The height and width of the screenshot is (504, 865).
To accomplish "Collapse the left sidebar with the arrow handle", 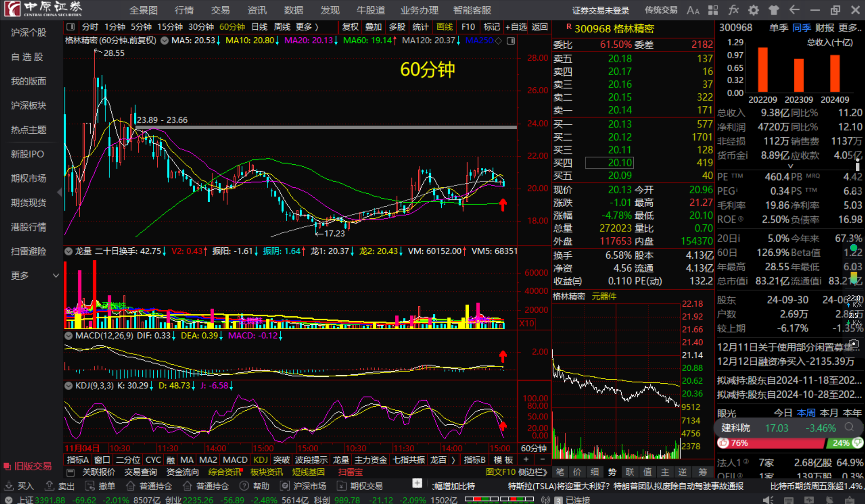I will pos(59,192).
